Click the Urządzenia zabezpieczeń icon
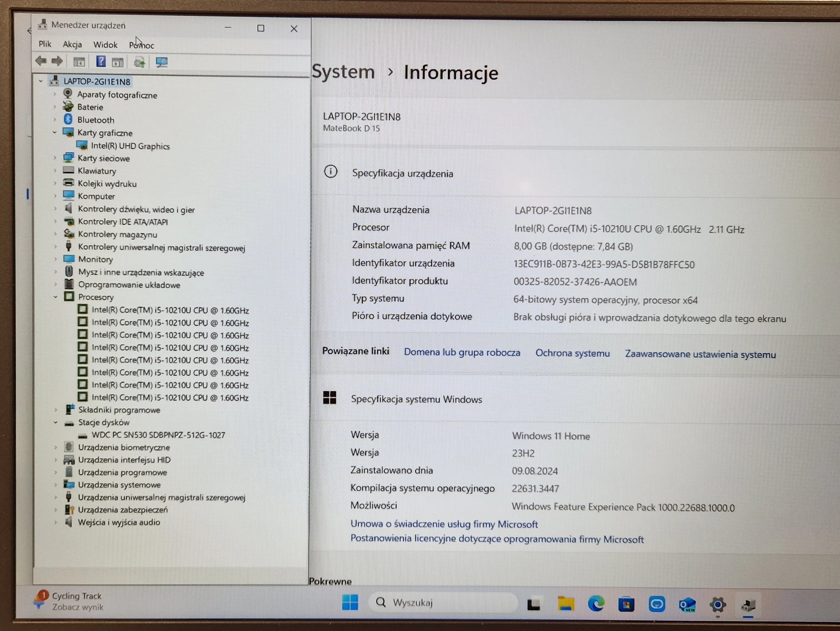Viewport: 840px width, 631px height. point(69,509)
